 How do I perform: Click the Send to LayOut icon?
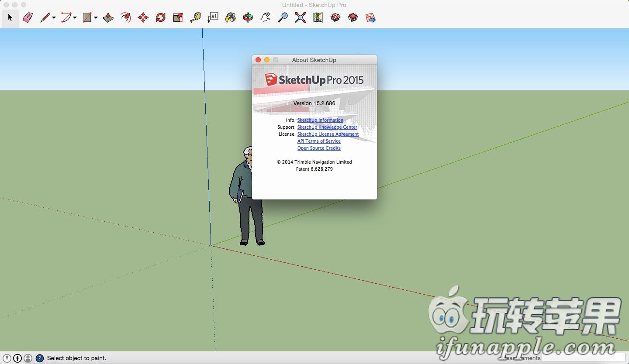[x=370, y=18]
